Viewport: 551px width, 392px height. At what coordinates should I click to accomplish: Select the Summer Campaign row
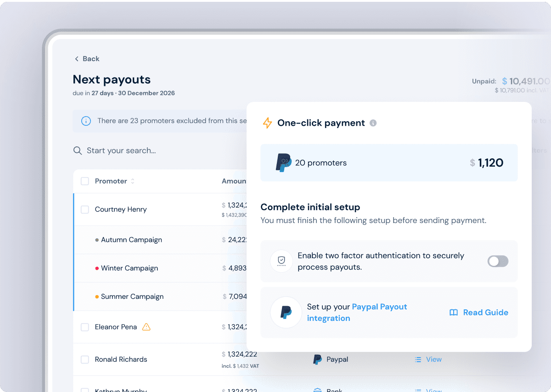click(160, 297)
